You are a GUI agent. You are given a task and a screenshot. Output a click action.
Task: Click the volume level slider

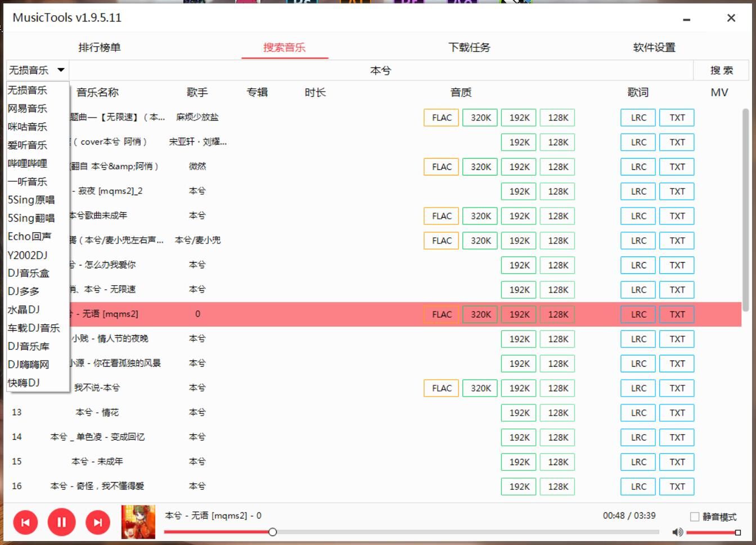click(712, 532)
